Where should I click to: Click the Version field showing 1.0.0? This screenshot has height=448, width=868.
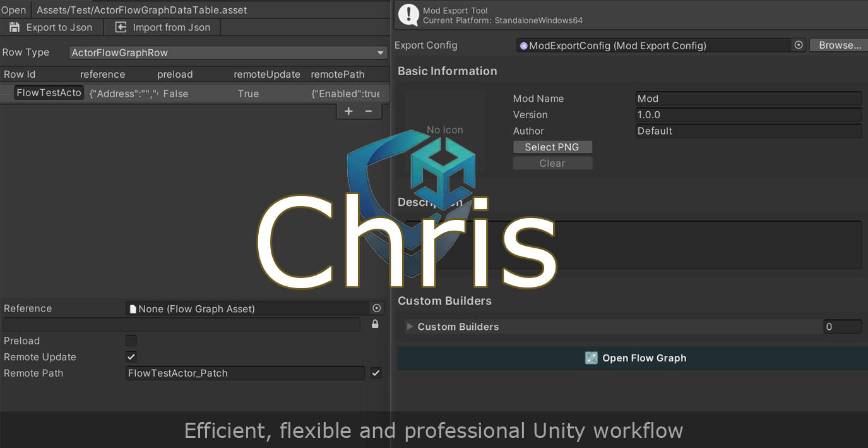[x=748, y=115]
